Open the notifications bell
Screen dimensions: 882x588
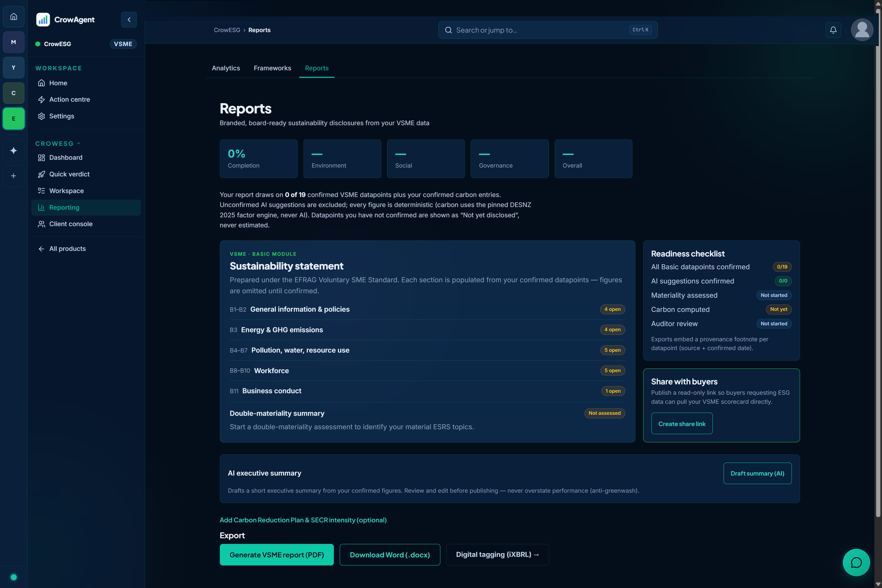point(833,30)
